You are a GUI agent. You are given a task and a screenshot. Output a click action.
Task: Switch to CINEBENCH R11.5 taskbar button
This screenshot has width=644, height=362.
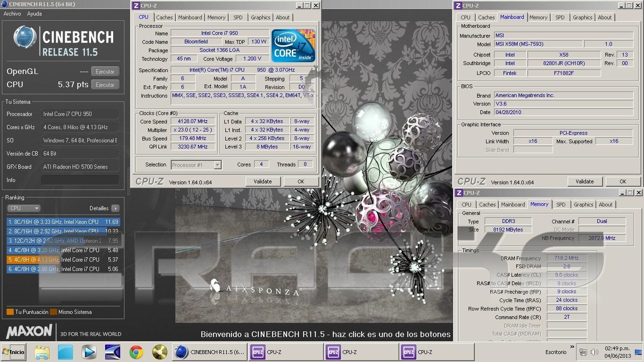(x=209, y=352)
